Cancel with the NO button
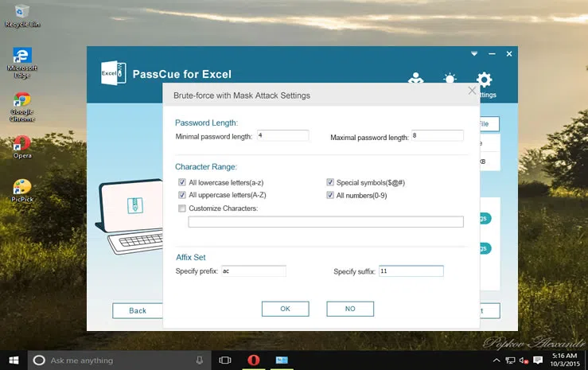This screenshot has height=370, width=588. (x=350, y=309)
